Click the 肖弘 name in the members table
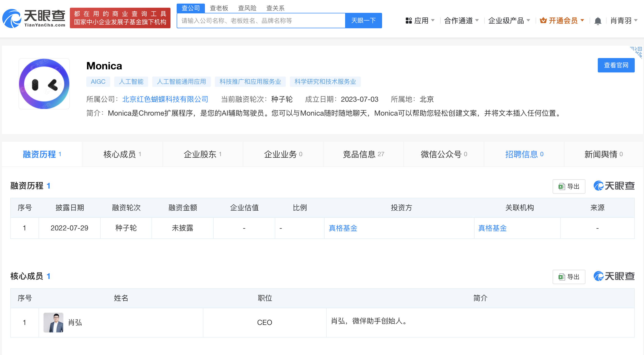 (x=75, y=323)
